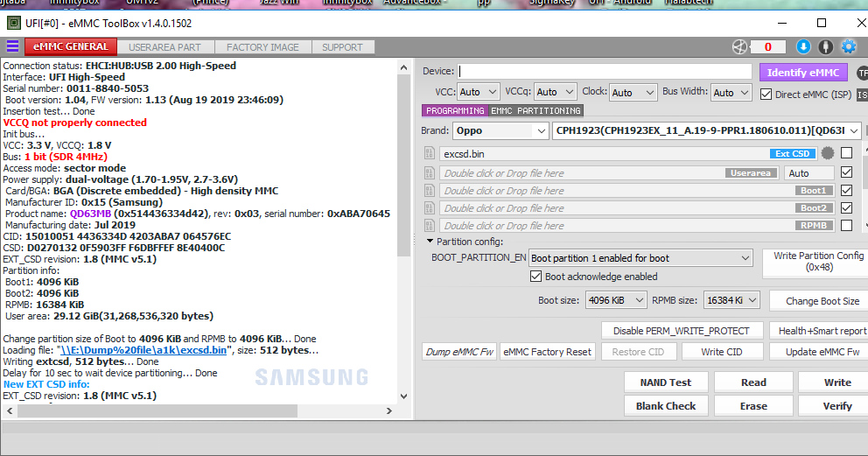Click Write Partition Config (0x48) button
Image resolution: width=868 pixels, height=456 pixels.
(x=816, y=262)
